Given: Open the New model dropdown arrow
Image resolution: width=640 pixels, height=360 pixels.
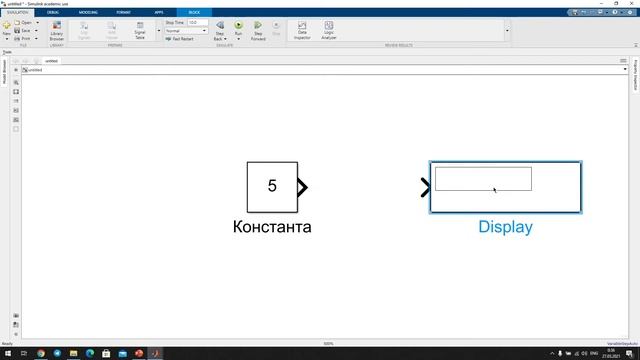Looking at the screenshot, I should coord(7,39).
